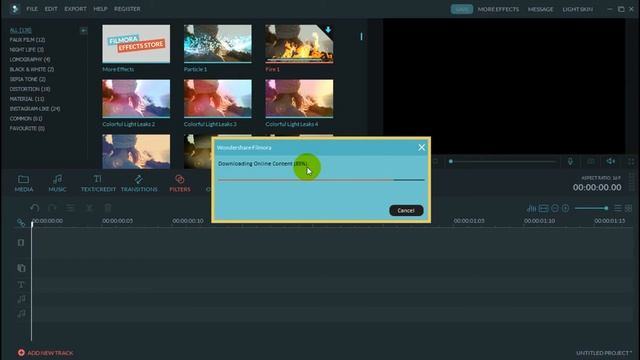Screen dimensions: 640x360
Task: Toggle the timeline link icon
Action: (21, 222)
